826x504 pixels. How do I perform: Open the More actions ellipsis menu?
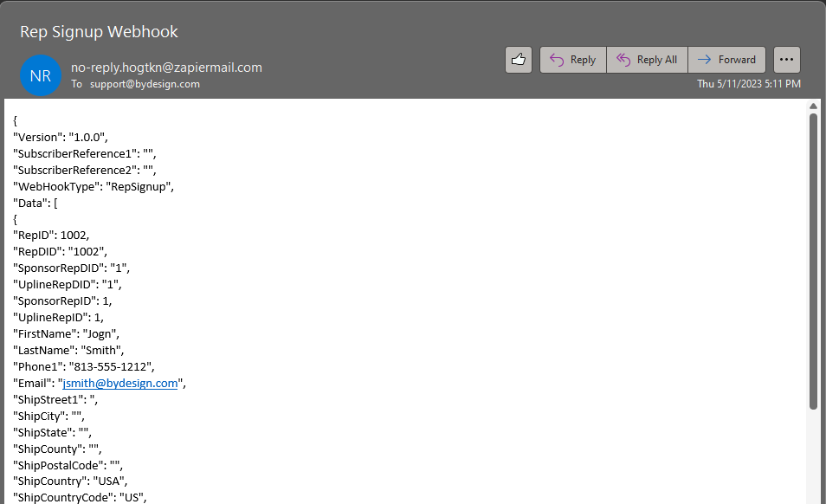click(786, 60)
